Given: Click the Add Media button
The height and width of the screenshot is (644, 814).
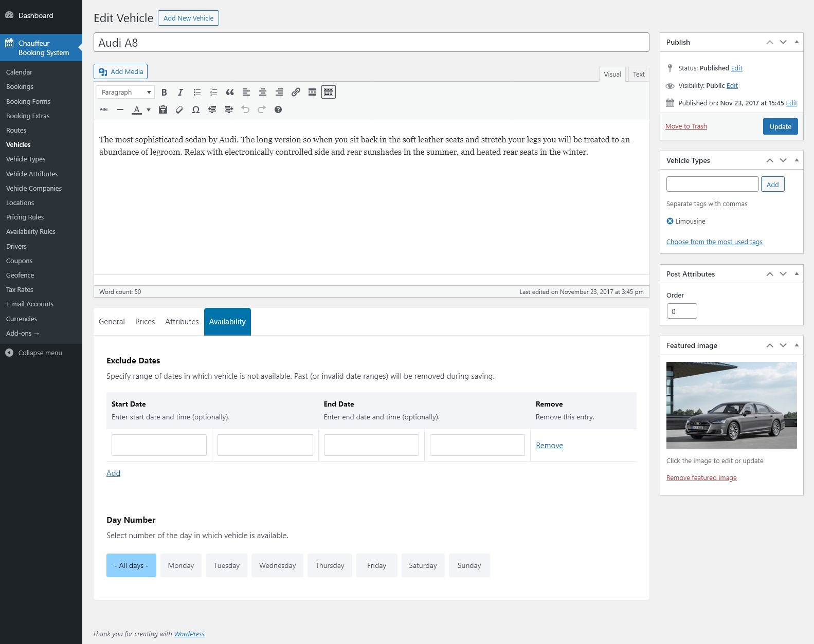Looking at the screenshot, I should pyautogui.click(x=120, y=71).
